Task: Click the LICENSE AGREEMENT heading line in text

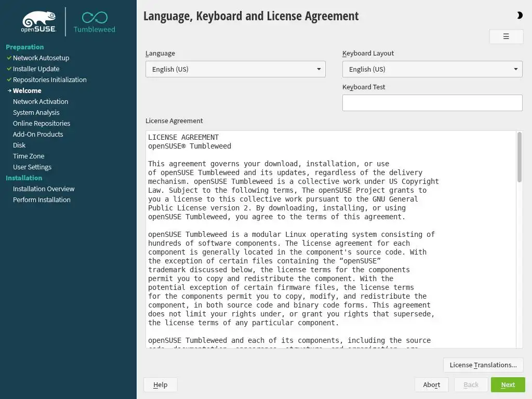Action: pos(183,137)
